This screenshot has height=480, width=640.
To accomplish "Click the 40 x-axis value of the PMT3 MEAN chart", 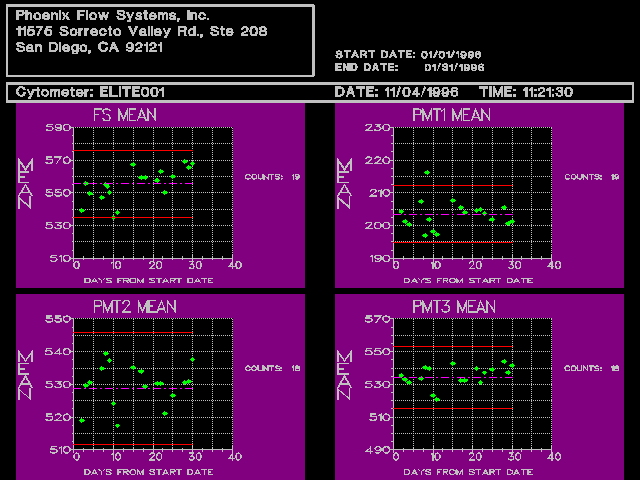I will (554, 457).
